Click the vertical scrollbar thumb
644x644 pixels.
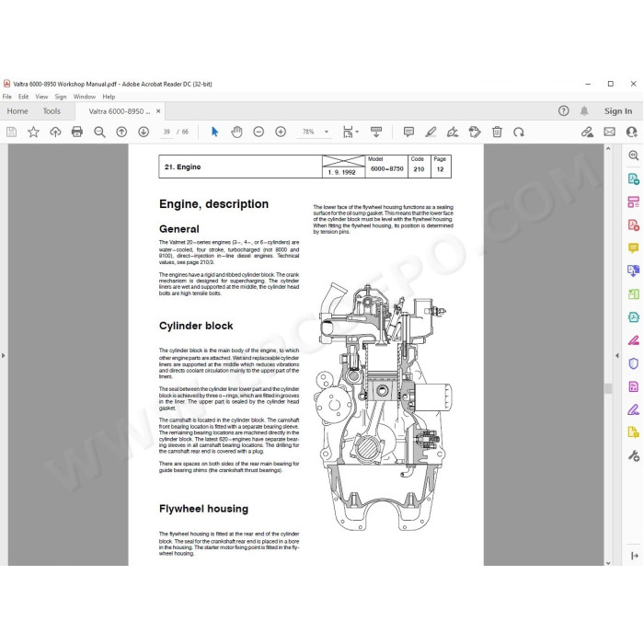pyautogui.click(x=608, y=388)
